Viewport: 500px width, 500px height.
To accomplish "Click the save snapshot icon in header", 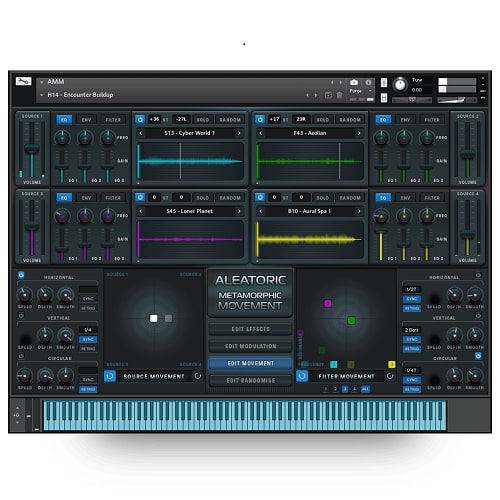I will (x=328, y=95).
